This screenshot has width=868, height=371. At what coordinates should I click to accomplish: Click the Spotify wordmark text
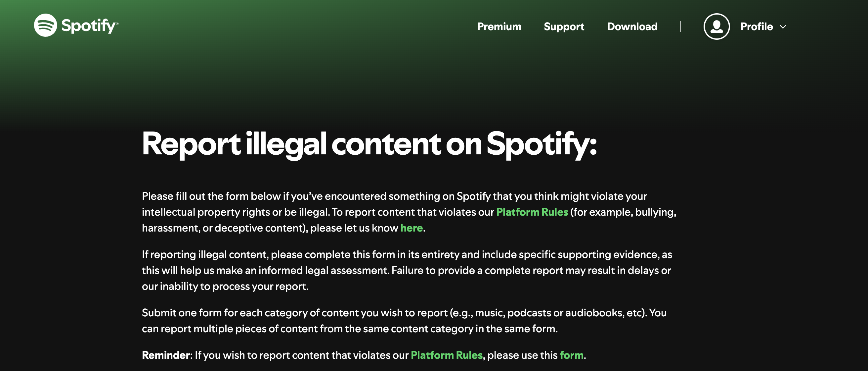[x=89, y=26]
